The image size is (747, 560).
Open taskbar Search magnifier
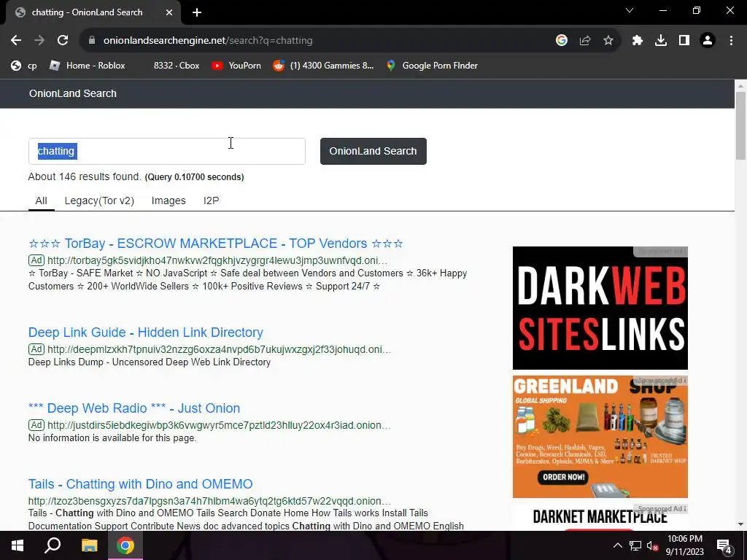coord(53,545)
